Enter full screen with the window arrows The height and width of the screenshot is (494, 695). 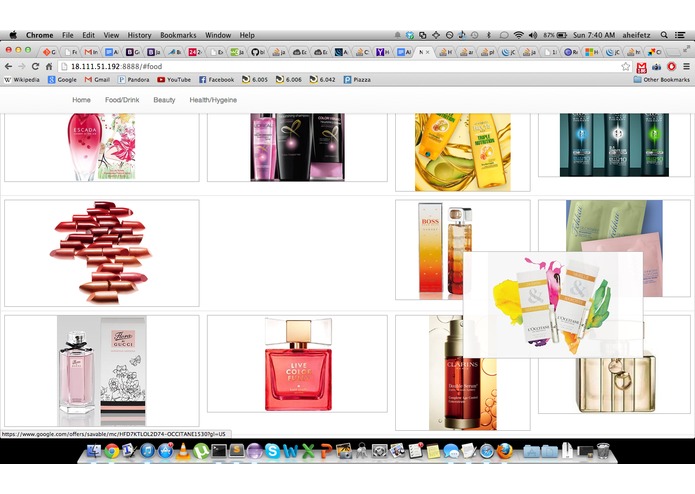[x=686, y=48]
